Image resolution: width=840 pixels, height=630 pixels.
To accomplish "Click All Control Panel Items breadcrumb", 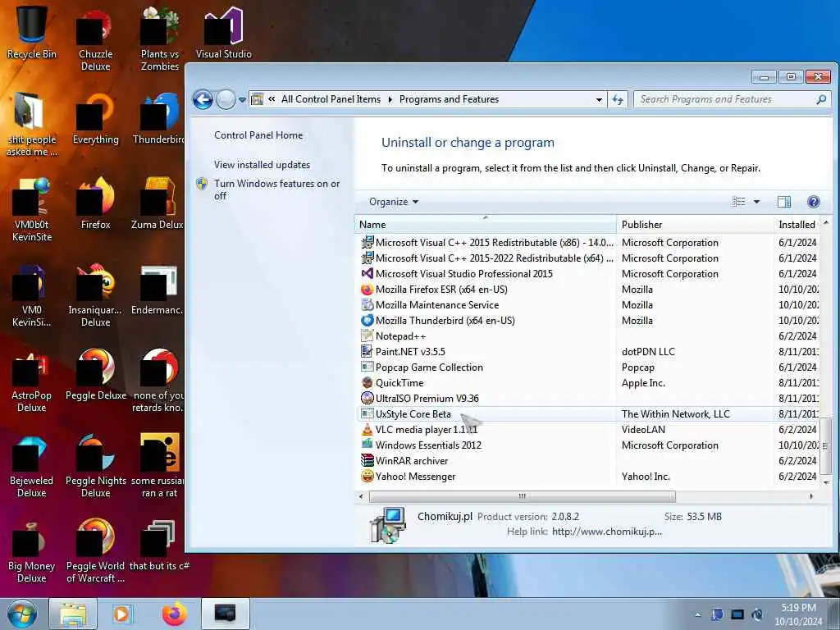I will click(331, 99).
